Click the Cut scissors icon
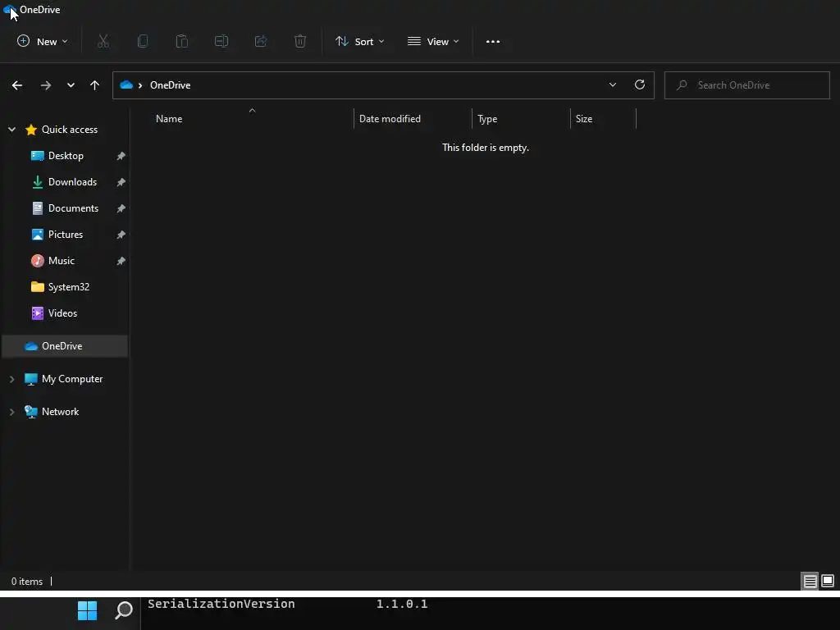 point(103,41)
